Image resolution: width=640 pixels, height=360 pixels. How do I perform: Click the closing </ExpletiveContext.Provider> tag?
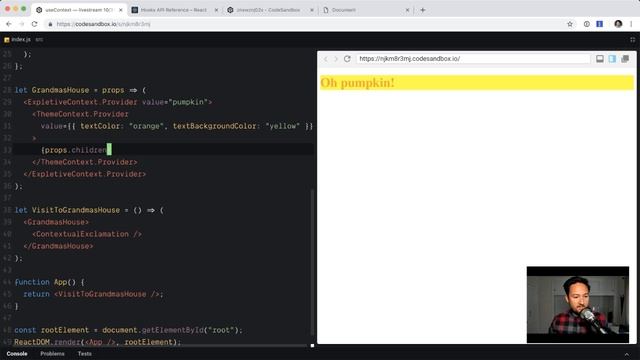(x=85, y=174)
